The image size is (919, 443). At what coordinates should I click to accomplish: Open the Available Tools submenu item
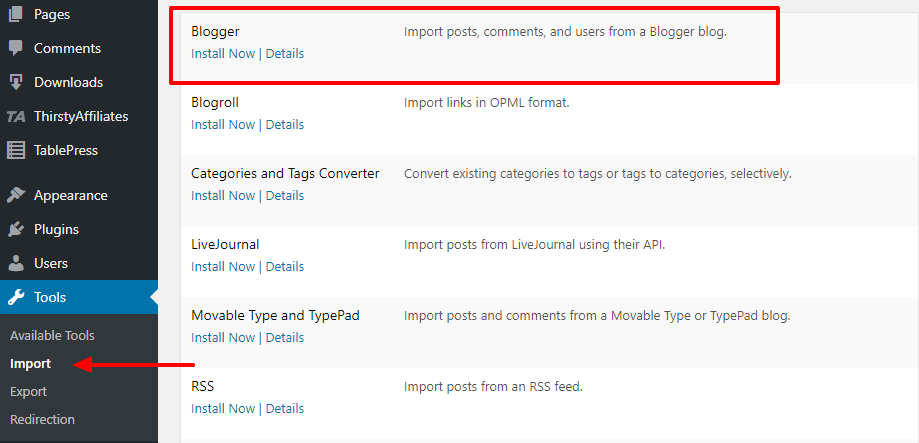pos(52,335)
